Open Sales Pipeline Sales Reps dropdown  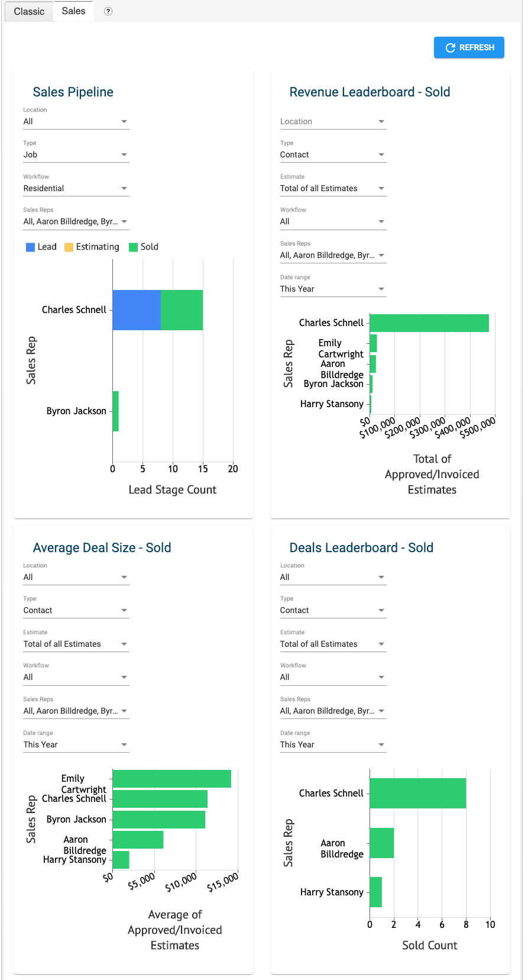click(76, 221)
